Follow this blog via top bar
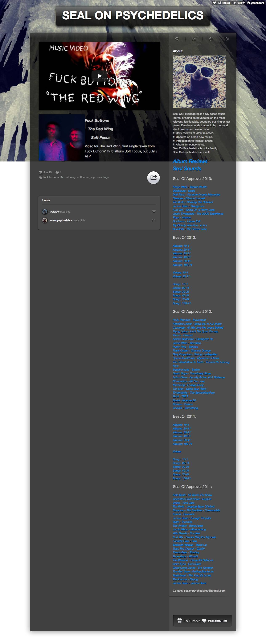 [239, 3]
